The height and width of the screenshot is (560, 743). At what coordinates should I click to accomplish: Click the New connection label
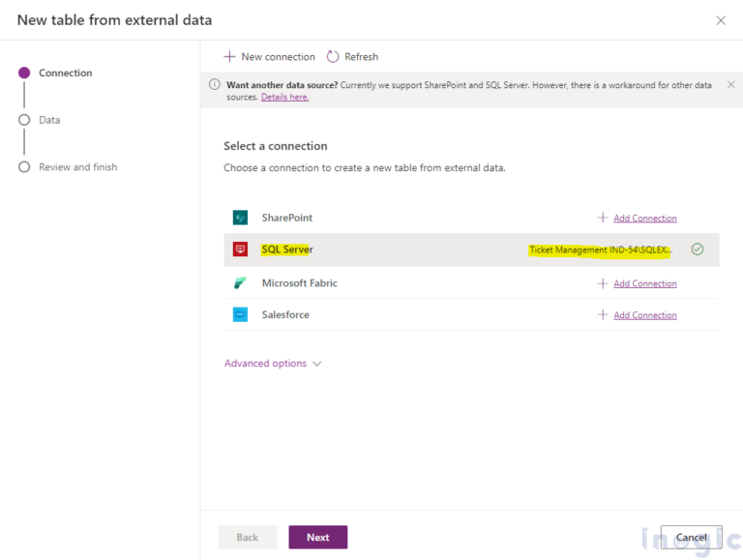point(279,57)
